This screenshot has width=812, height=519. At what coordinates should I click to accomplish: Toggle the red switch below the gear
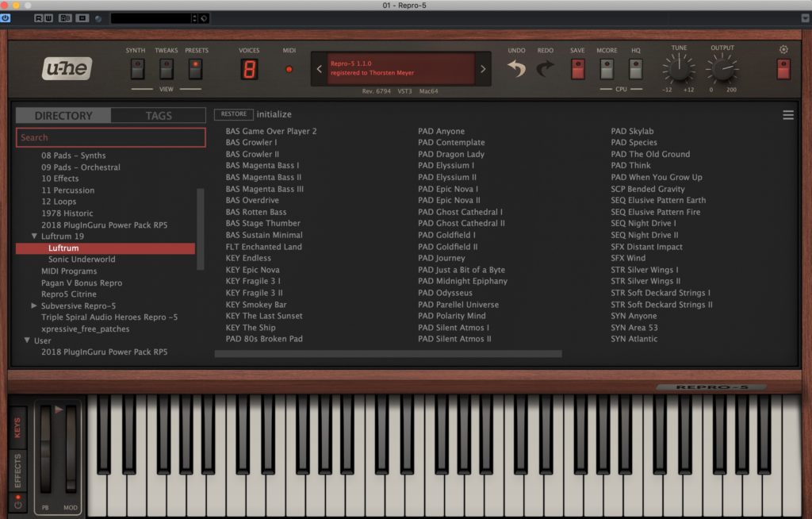pyautogui.click(x=783, y=69)
